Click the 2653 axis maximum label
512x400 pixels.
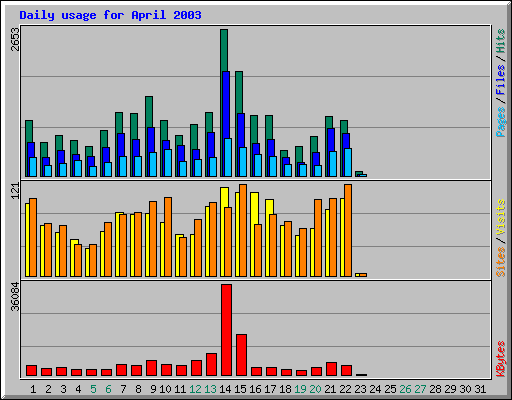[15, 39]
